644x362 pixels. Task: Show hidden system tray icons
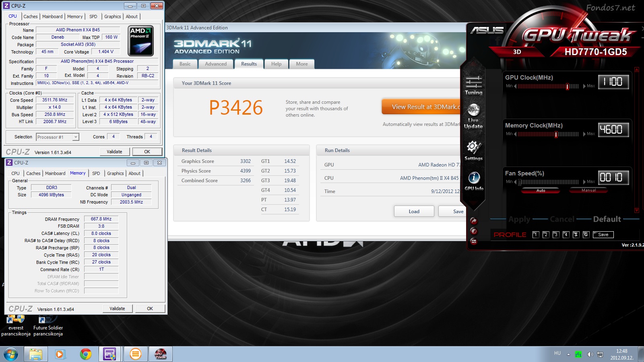pos(568,354)
